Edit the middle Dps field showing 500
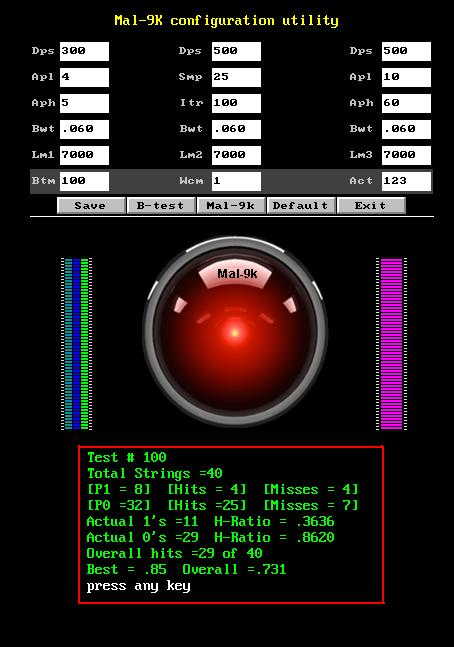The image size is (454, 647). tap(236, 51)
